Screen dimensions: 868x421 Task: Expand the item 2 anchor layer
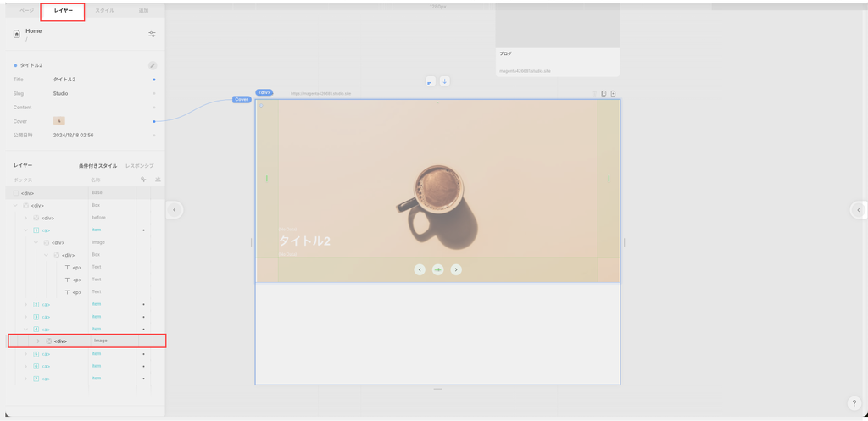click(x=25, y=304)
